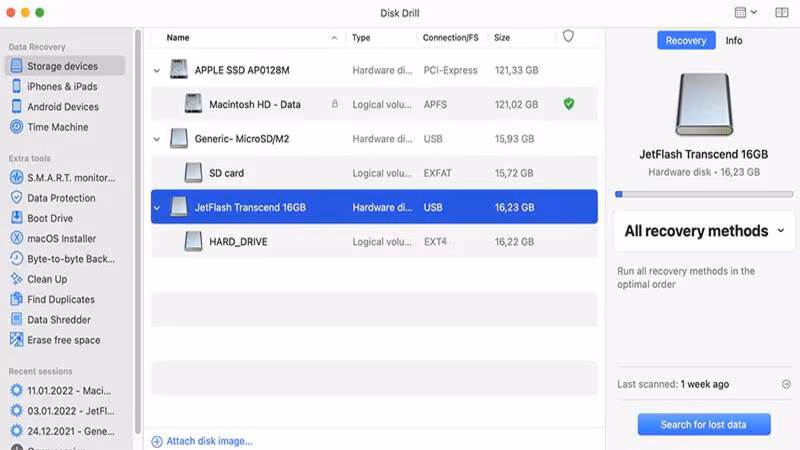Collapse the APPLE SSD AP0128M disk
Image resolution: width=800 pixels, height=450 pixels.
157,70
